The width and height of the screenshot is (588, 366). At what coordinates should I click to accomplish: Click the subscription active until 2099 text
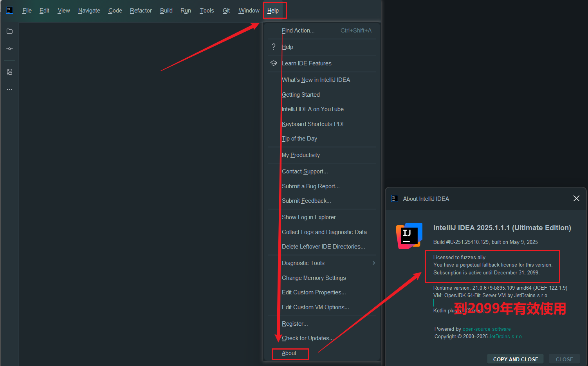tap(486, 273)
